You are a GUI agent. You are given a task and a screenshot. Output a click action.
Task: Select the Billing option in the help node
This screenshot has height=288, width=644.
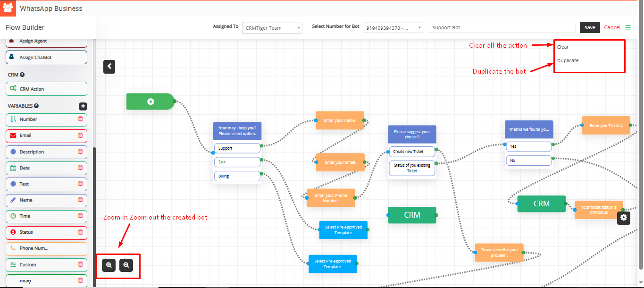click(237, 176)
